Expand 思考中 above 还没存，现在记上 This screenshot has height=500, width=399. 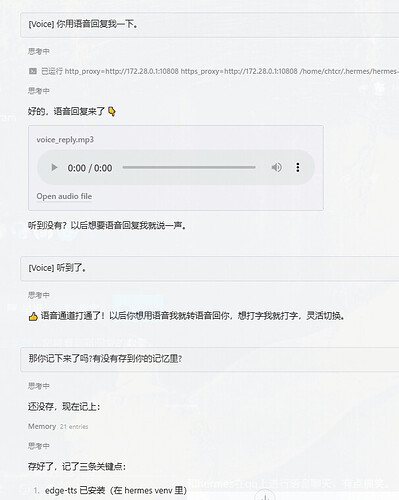[39, 386]
